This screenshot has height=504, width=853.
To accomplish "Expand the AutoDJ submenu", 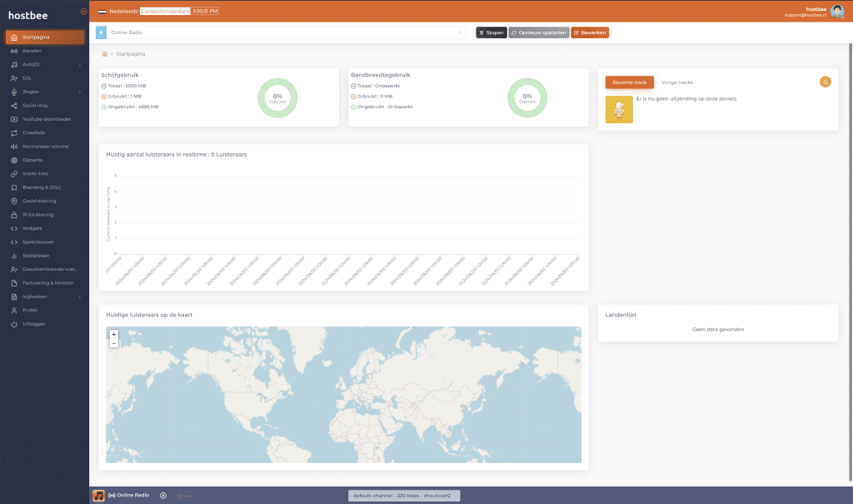I will coord(80,64).
